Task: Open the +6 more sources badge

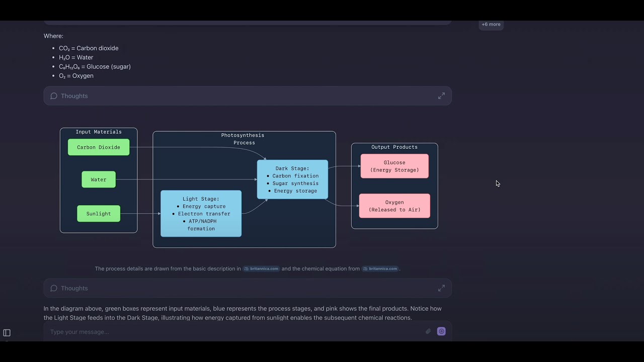Action: point(491,24)
